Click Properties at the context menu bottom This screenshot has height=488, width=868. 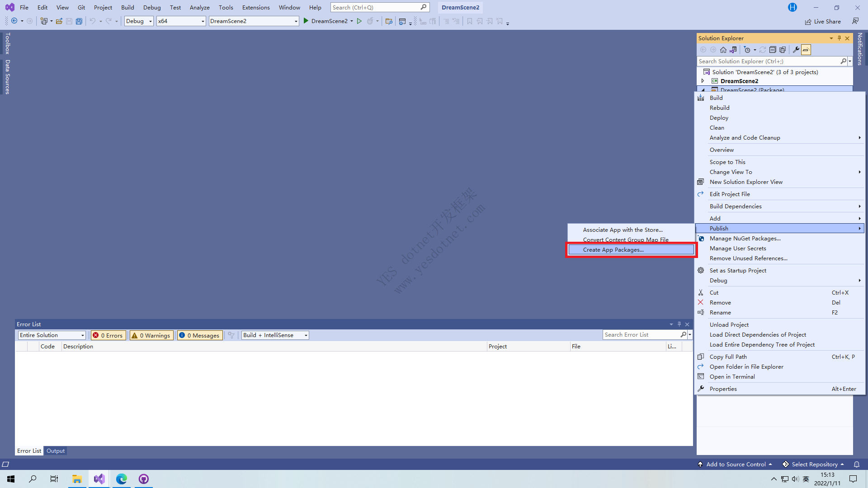click(780, 389)
